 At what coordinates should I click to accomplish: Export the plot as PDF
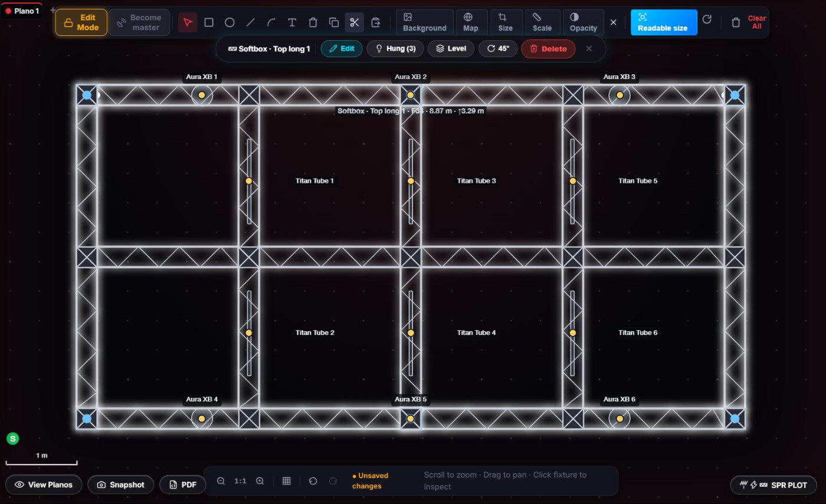pyautogui.click(x=183, y=485)
